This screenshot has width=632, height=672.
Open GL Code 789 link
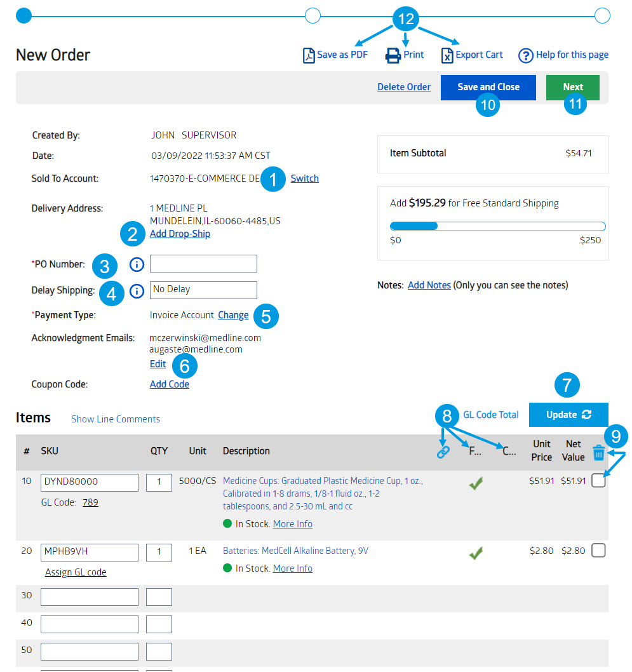(x=90, y=502)
